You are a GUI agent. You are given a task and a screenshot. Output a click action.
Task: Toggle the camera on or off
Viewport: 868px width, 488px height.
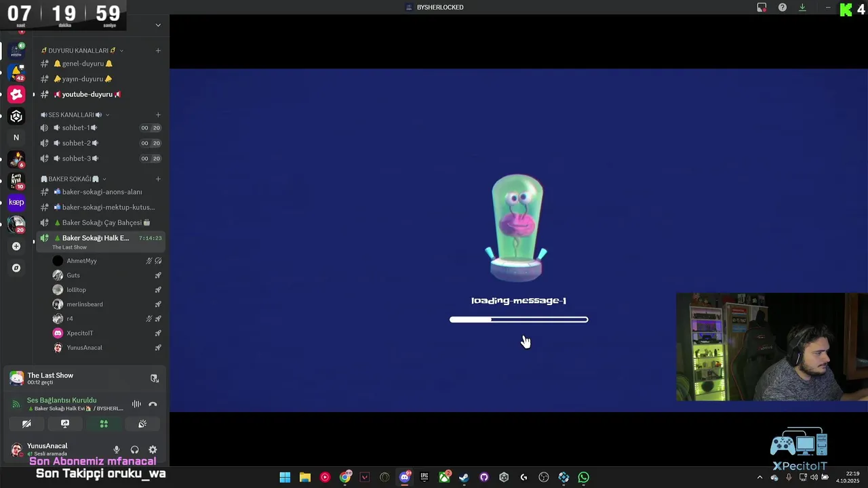pos(26,424)
